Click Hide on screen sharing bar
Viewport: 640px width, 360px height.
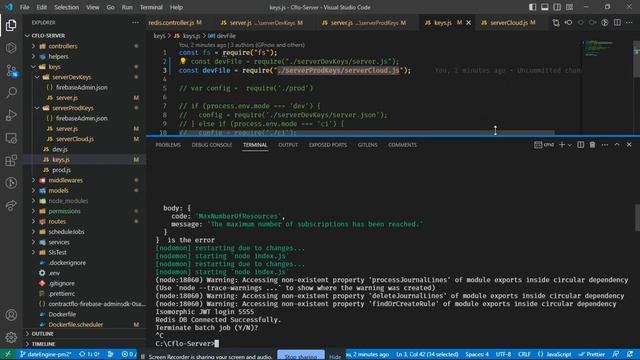pos(335,356)
